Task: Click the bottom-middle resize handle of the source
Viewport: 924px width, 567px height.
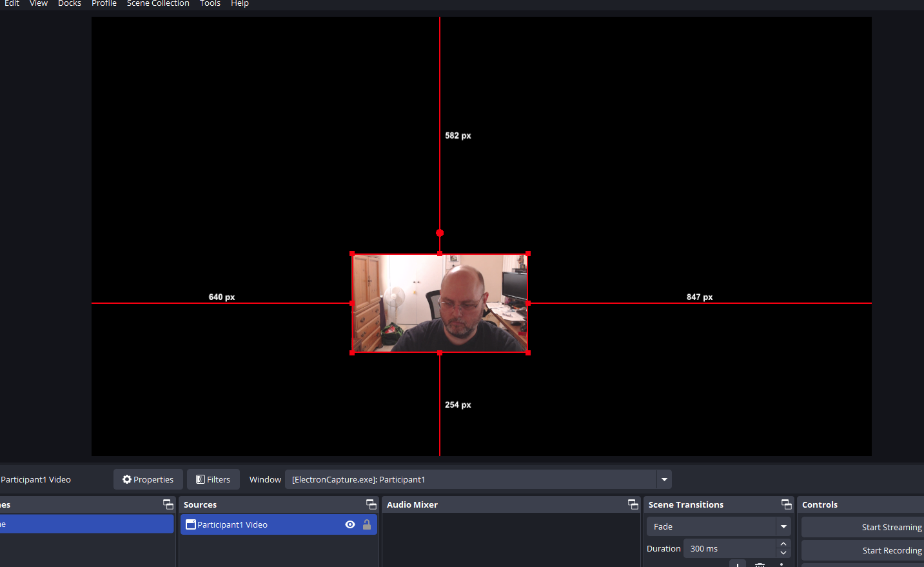Action: [x=440, y=353]
